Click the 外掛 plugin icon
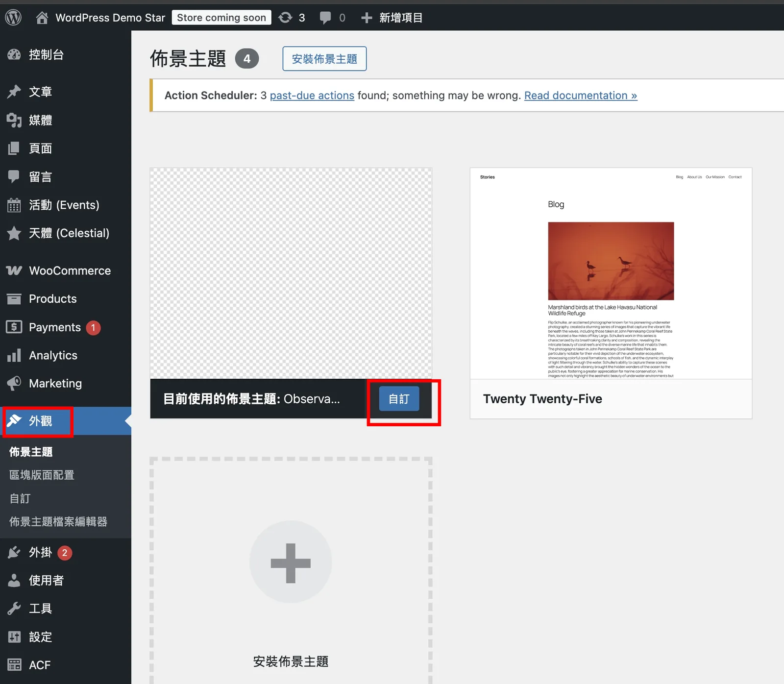The image size is (784, 684). (x=14, y=552)
